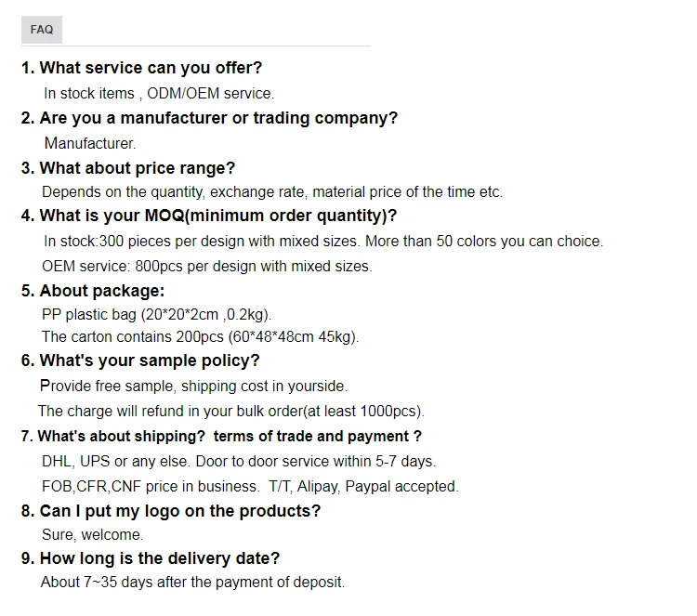The image size is (697, 616).
Task: Click the "PP plastic bag" detail line
Action: tap(157, 314)
